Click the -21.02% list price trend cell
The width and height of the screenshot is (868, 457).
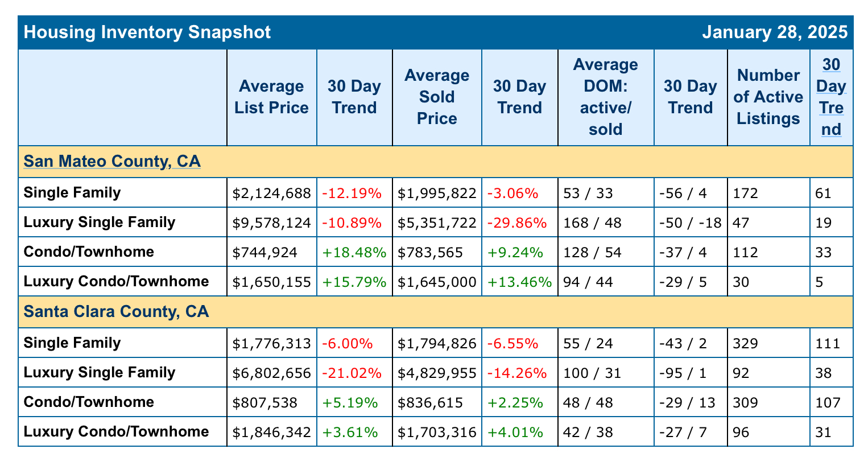point(352,373)
